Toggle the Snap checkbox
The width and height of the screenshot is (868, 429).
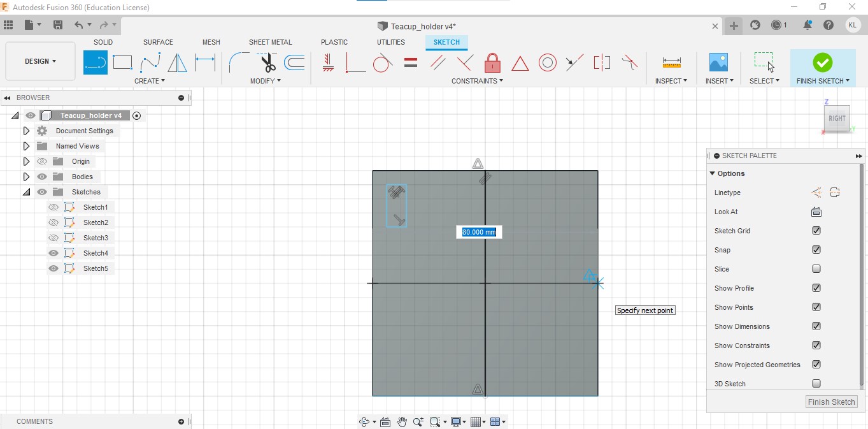pos(816,250)
